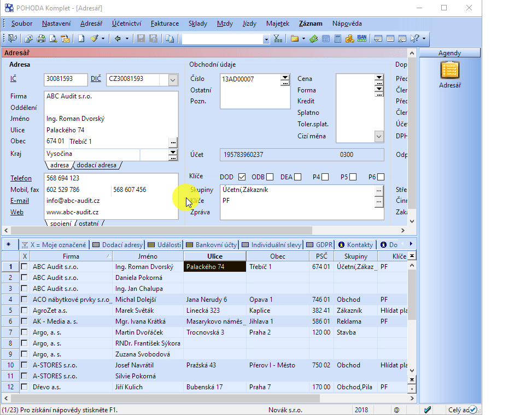Click the gold coins icon
532x415 pixels.
[x=350, y=39]
